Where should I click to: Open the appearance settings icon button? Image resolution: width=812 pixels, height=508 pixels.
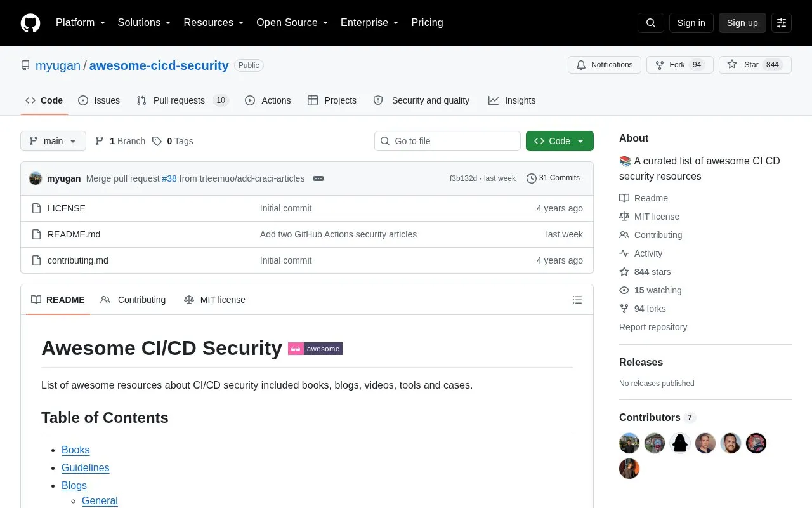(782, 23)
